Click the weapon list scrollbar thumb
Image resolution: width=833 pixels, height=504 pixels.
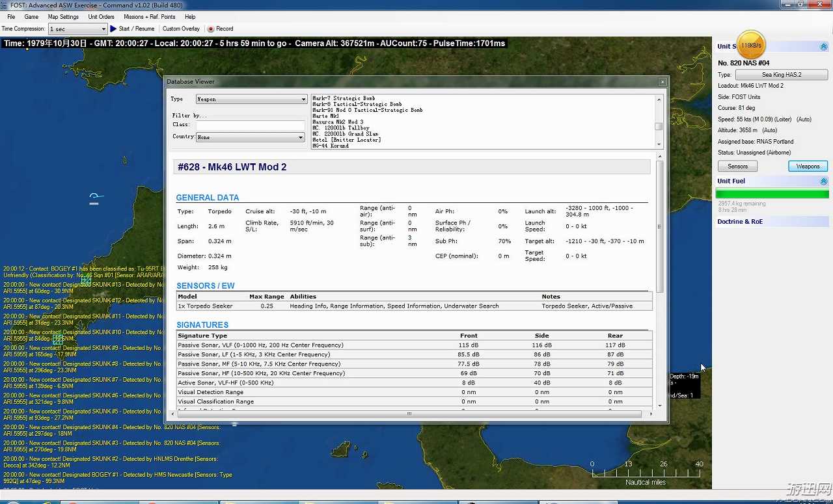(x=659, y=127)
